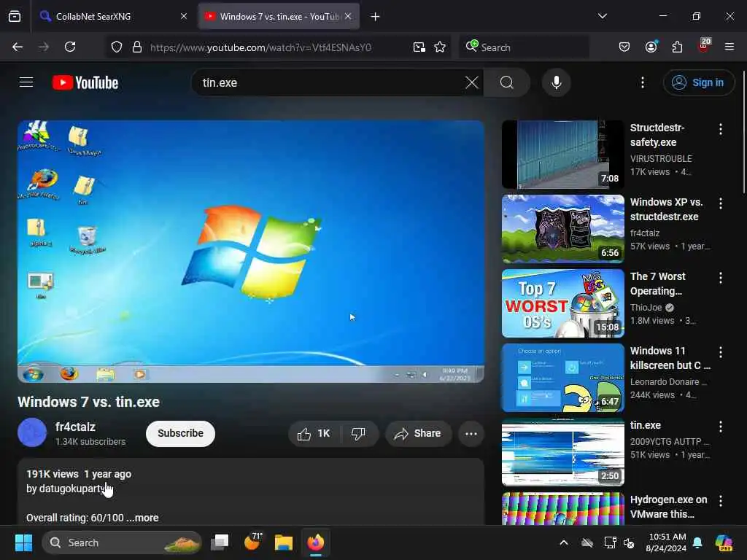Open uBlock extension with 20 badge

click(x=704, y=46)
